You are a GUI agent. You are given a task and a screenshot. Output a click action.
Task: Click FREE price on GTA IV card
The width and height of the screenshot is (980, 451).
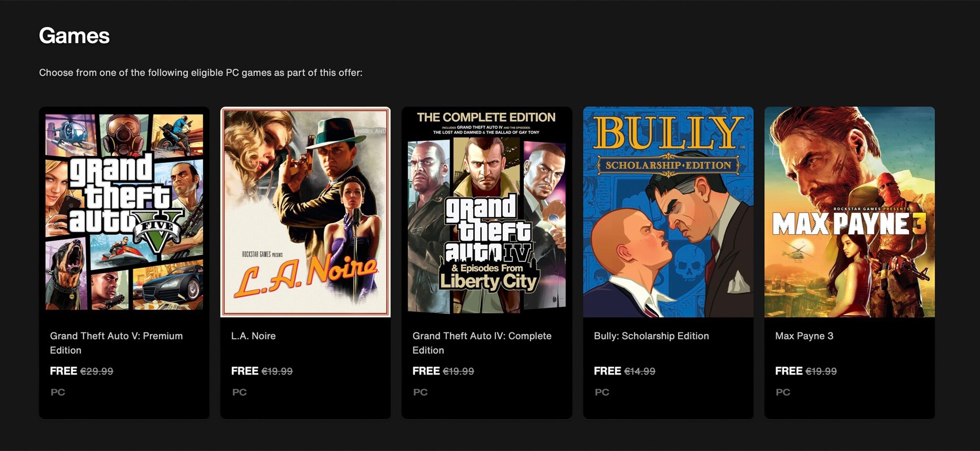[x=426, y=371]
